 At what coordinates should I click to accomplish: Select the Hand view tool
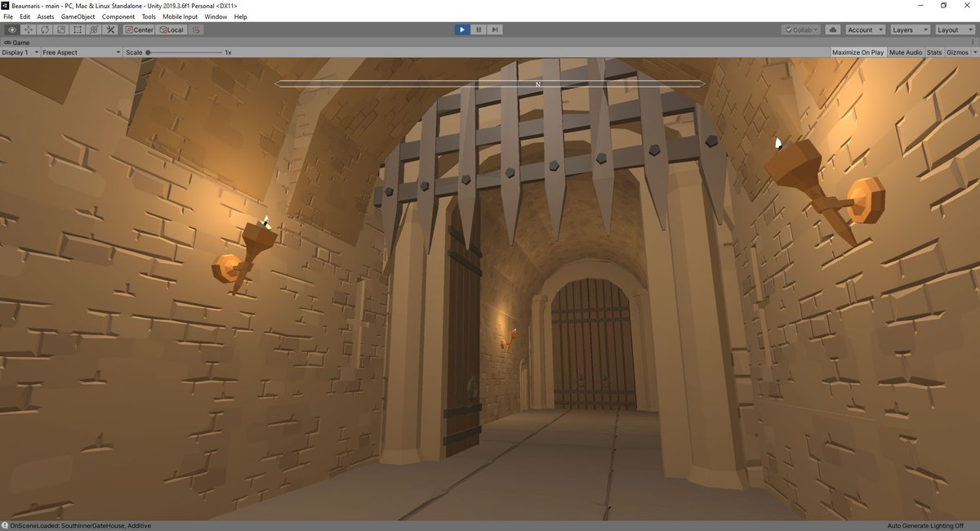tap(12, 29)
